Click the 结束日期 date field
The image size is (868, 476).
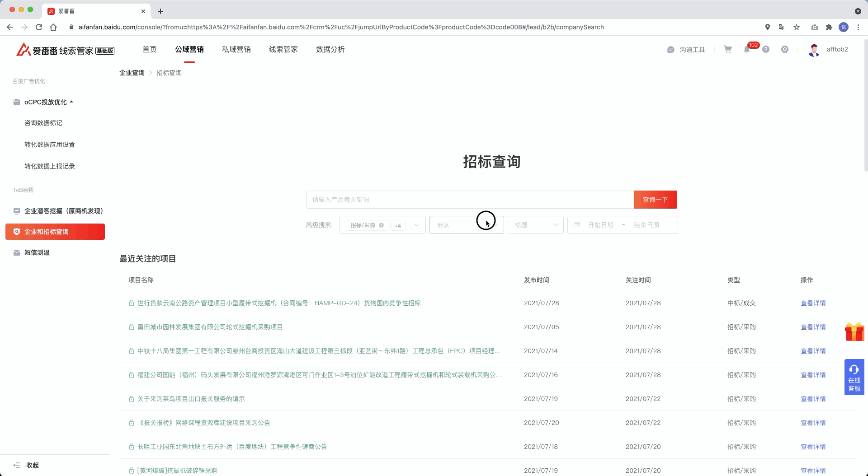coord(646,225)
